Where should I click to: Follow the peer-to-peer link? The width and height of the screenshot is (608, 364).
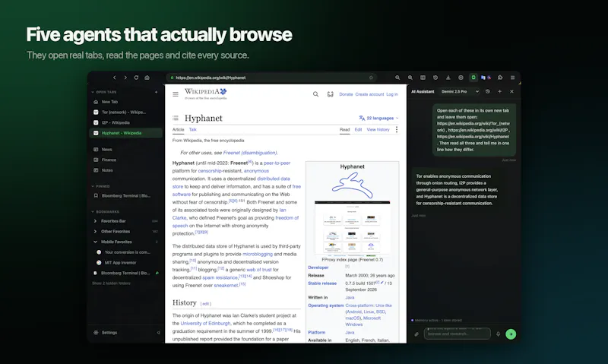click(x=277, y=163)
